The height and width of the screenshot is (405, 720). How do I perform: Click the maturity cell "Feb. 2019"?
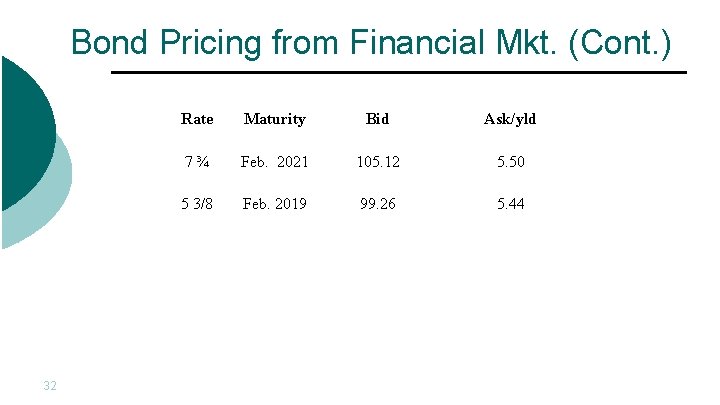point(275,204)
